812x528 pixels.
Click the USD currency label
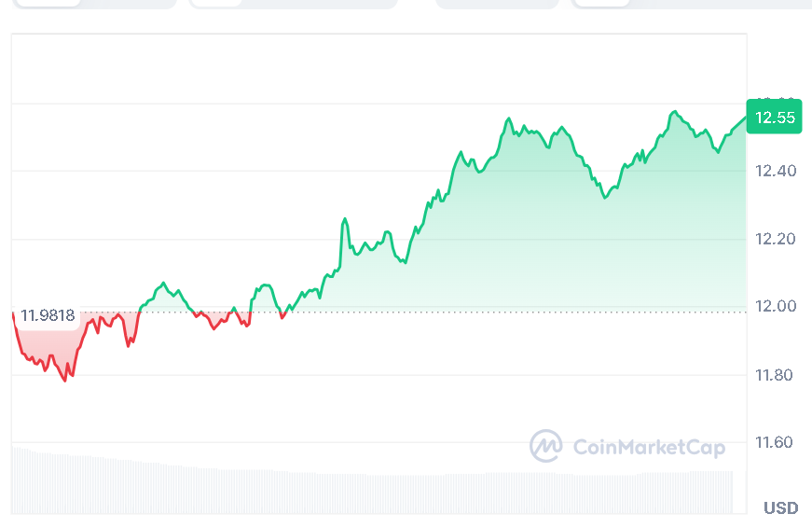pyautogui.click(x=780, y=508)
